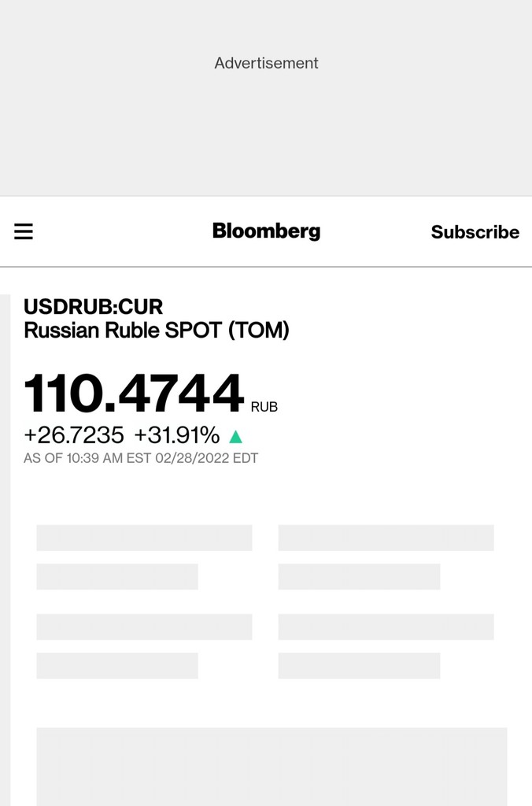The width and height of the screenshot is (532, 806).
Task: Click the large loading chart placeholder block
Action: pyautogui.click(x=272, y=766)
